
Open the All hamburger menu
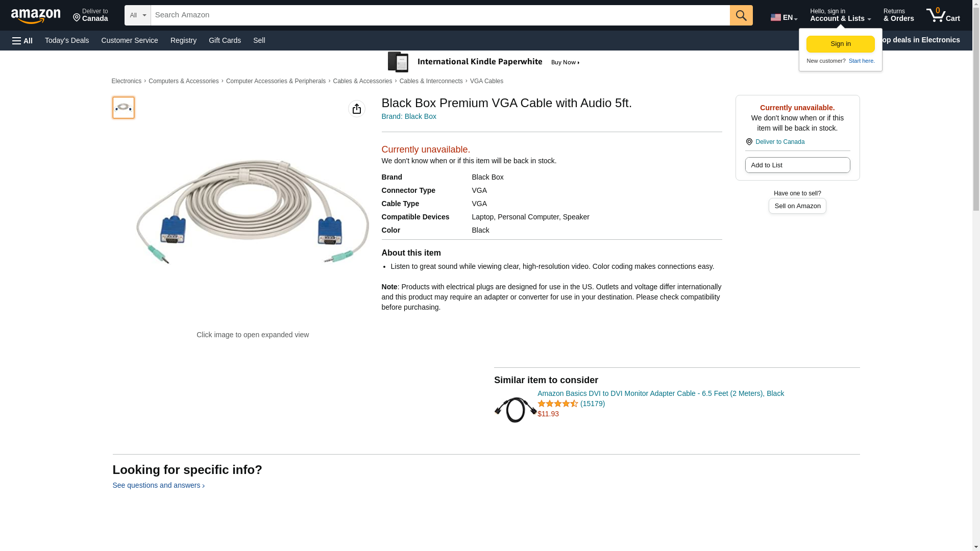coord(22,40)
